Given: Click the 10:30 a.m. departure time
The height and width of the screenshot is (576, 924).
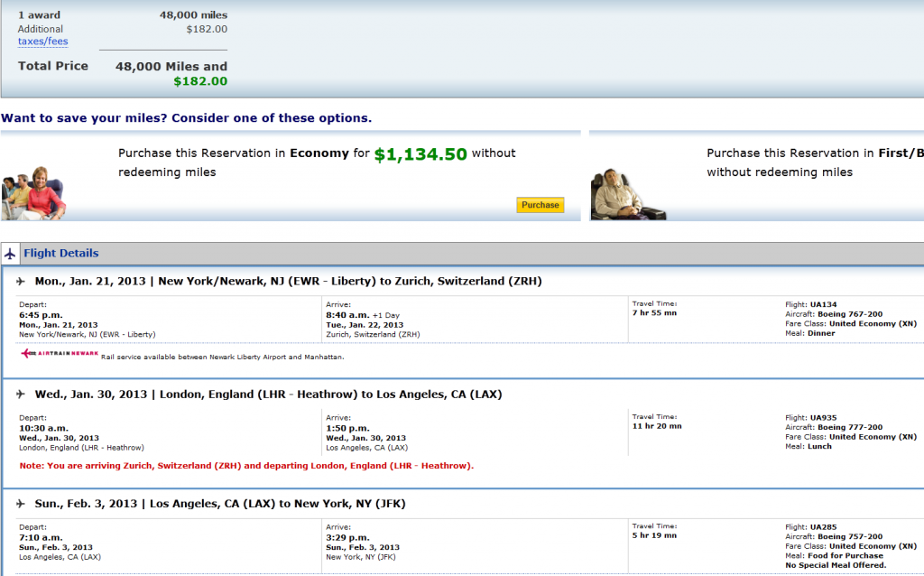Looking at the screenshot, I should (43, 429).
